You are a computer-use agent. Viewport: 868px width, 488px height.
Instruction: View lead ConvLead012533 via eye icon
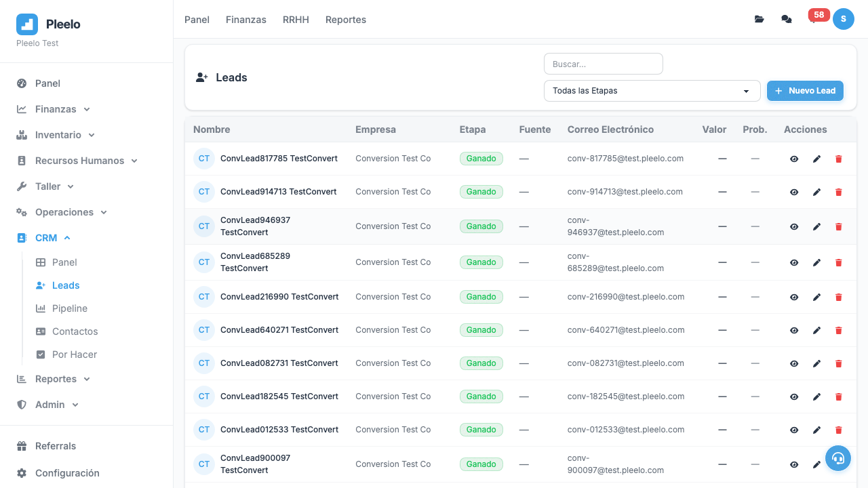pyautogui.click(x=794, y=430)
